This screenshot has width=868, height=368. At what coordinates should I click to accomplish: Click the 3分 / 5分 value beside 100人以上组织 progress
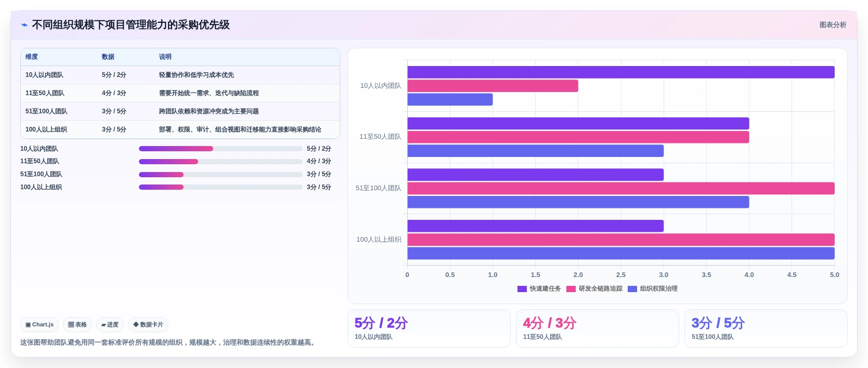[x=319, y=187]
